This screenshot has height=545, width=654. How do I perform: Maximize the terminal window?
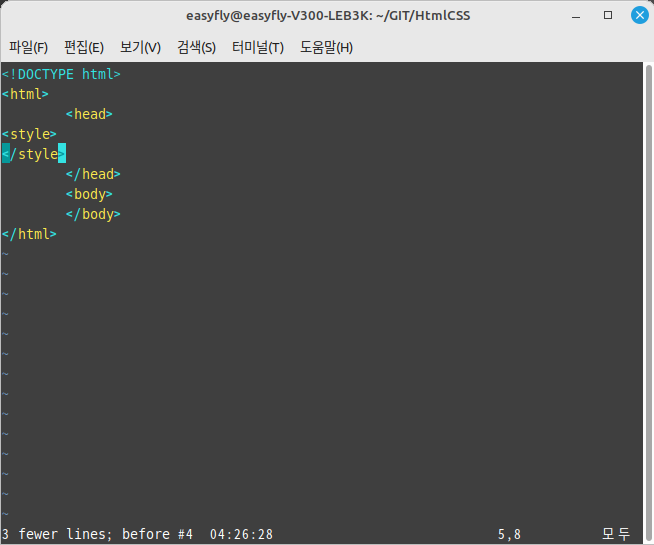click(x=608, y=15)
